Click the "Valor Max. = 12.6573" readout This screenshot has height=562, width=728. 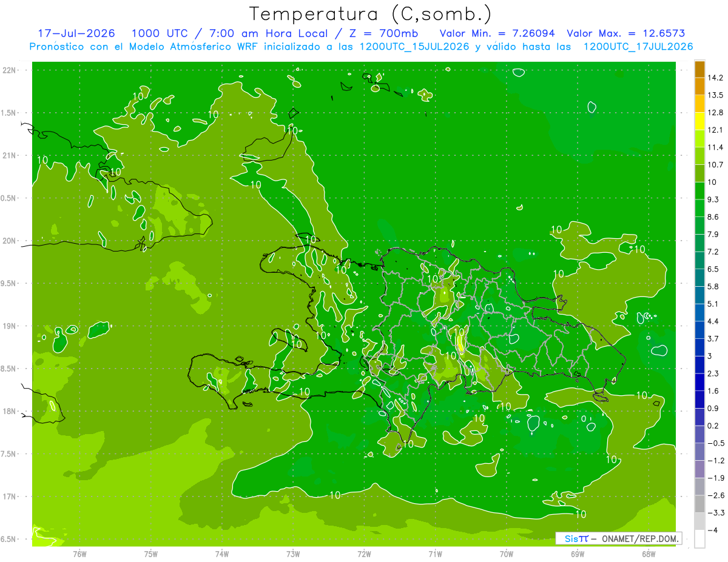[625, 33]
